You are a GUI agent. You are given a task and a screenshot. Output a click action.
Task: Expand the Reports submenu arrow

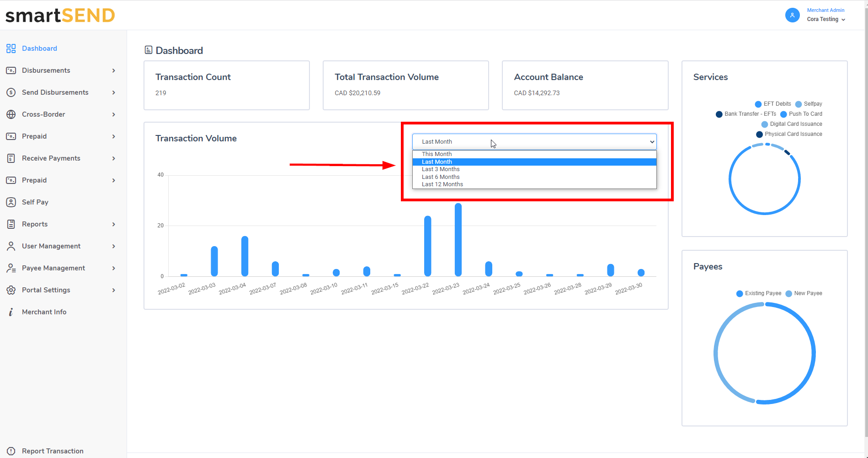pyautogui.click(x=114, y=224)
